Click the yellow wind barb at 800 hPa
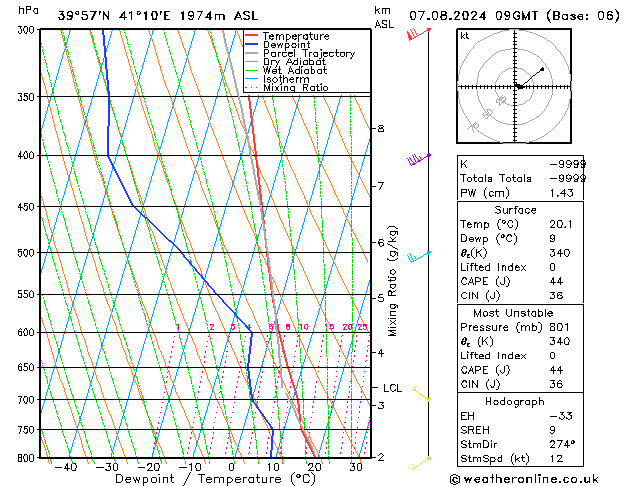The image size is (629, 486). (x=421, y=463)
